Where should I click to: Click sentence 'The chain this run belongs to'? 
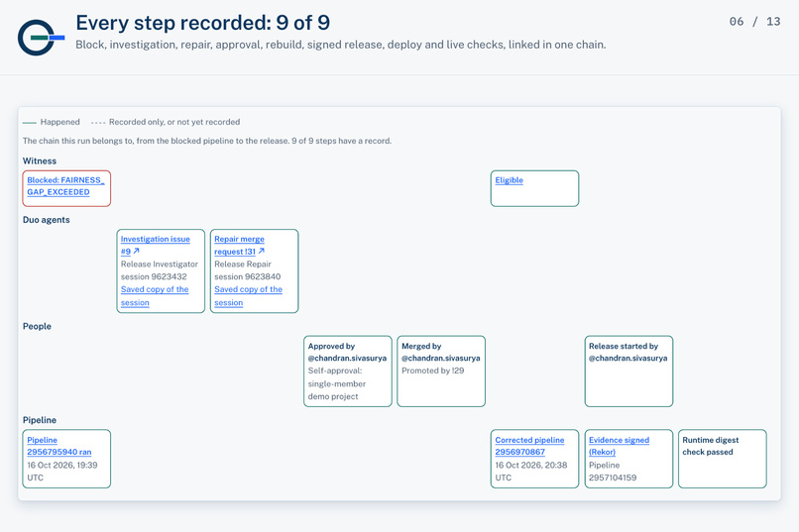pyautogui.click(x=207, y=141)
